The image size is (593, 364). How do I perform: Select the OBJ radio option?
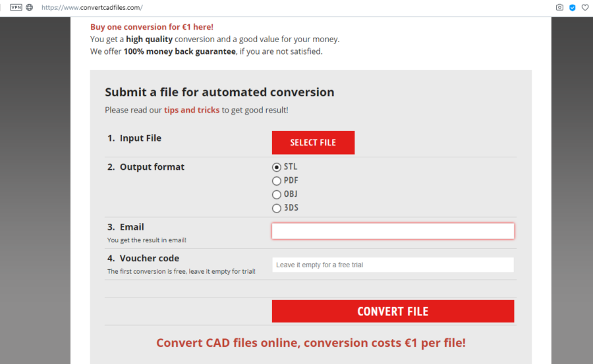[x=277, y=194]
